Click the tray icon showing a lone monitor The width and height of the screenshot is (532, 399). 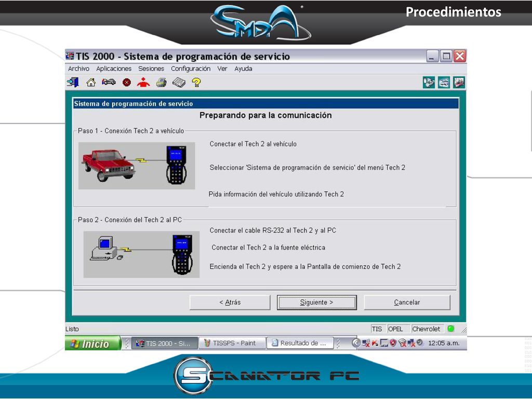coord(384,343)
